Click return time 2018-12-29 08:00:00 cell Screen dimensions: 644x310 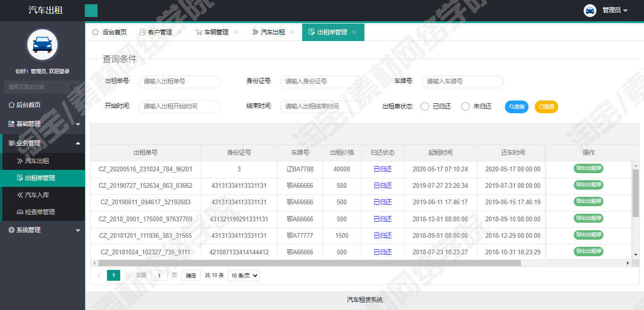(513, 235)
